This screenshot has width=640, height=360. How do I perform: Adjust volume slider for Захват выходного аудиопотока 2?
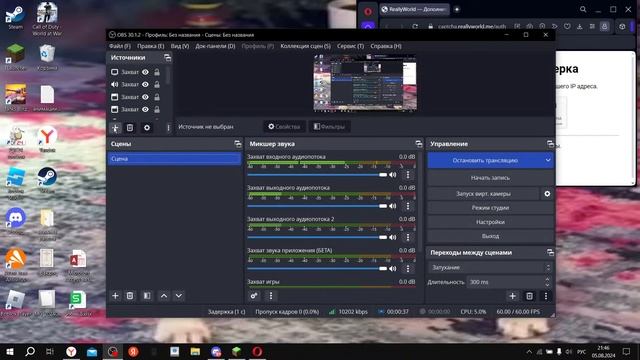coord(317,237)
